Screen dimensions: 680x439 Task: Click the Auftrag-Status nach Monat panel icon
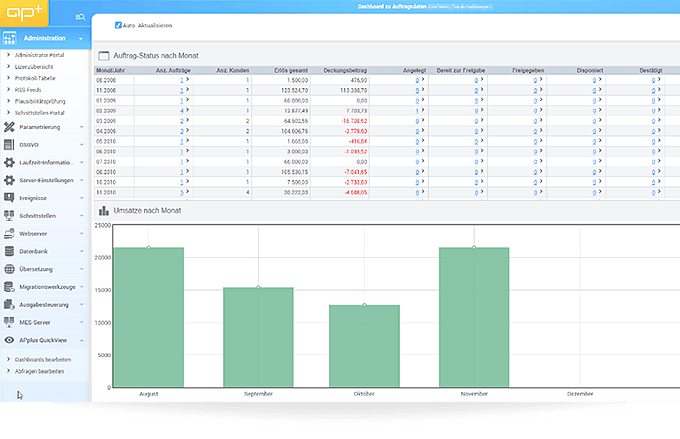(x=103, y=58)
